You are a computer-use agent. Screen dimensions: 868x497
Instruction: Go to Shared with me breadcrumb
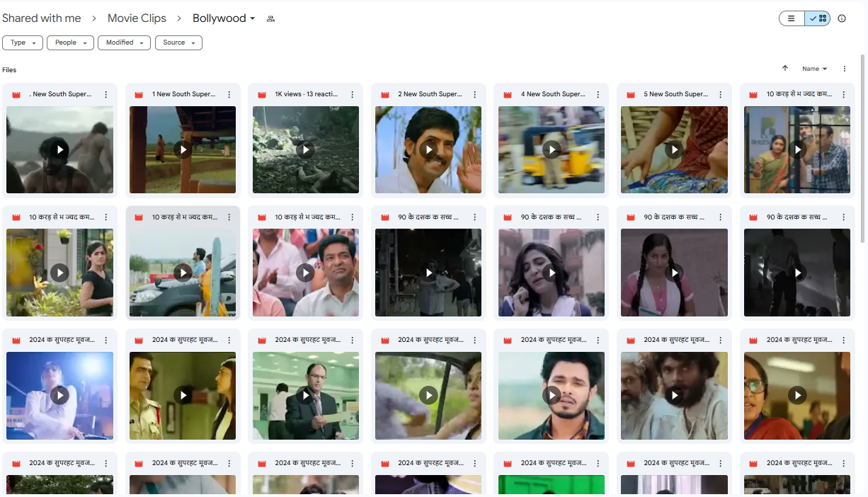(42, 18)
